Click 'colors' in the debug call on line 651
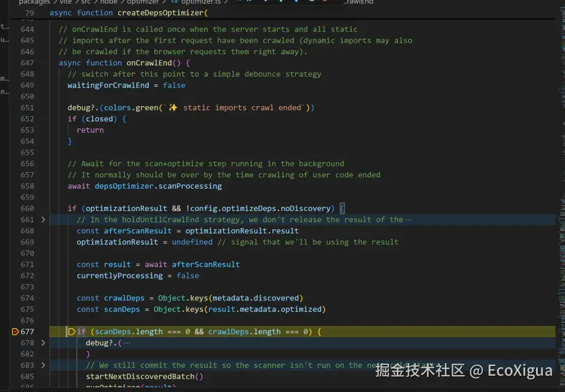Viewport: 565px width, 392px height. pyautogui.click(x=118, y=107)
